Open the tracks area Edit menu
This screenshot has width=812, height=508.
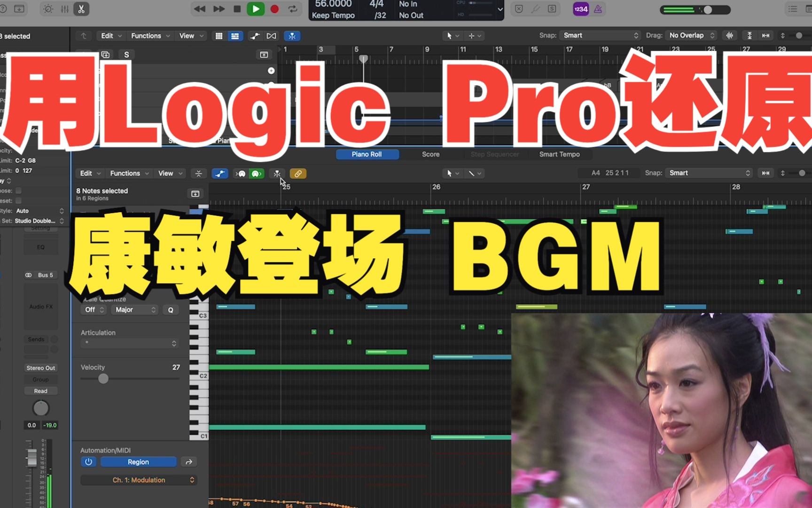111,36
